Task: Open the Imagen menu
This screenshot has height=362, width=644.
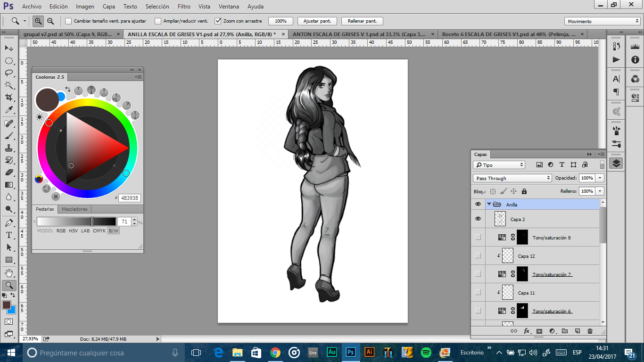Action: pos(85,7)
